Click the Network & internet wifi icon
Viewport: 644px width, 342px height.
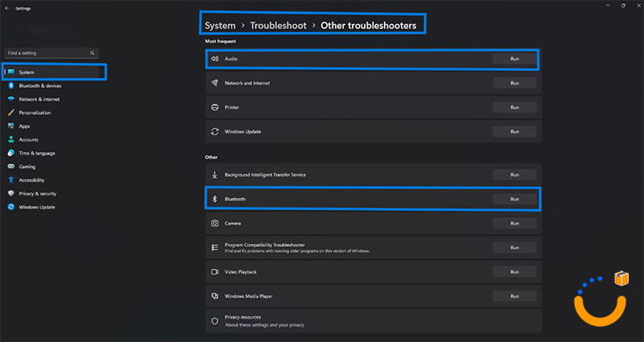click(11, 99)
